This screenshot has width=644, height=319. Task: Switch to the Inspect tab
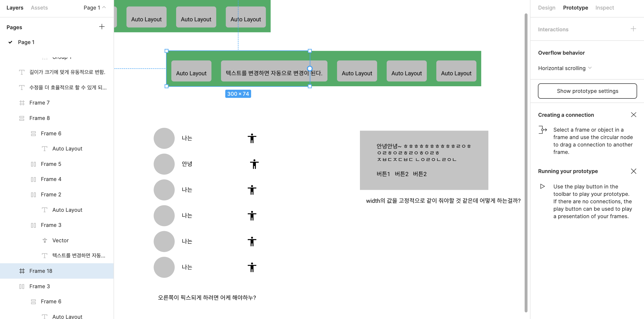(604, 8)
